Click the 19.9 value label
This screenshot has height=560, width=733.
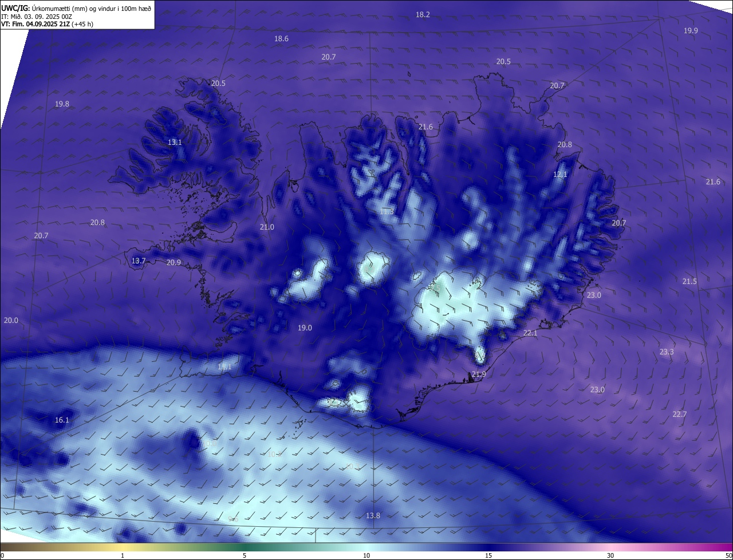(x=691, y=30)
